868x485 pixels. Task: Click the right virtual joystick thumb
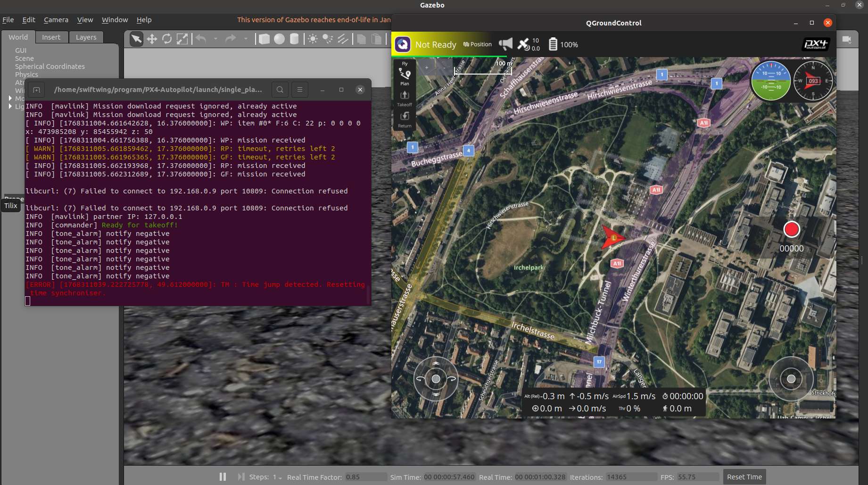pos(791,379)
